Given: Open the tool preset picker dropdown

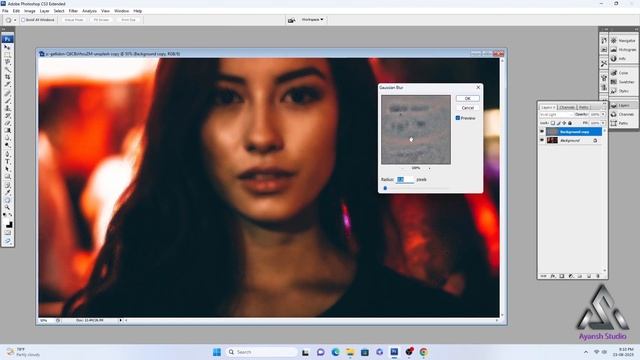Looking at the screenshot, I should [x=15, y=20].
